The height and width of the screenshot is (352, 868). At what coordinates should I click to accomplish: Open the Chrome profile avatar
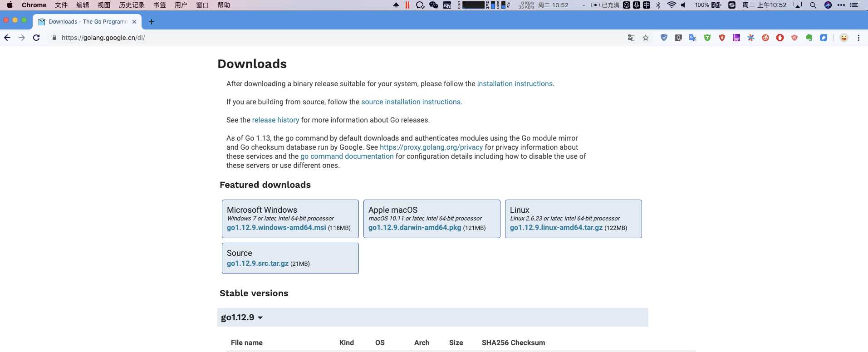pyautogui.click(x=844, y=38)
